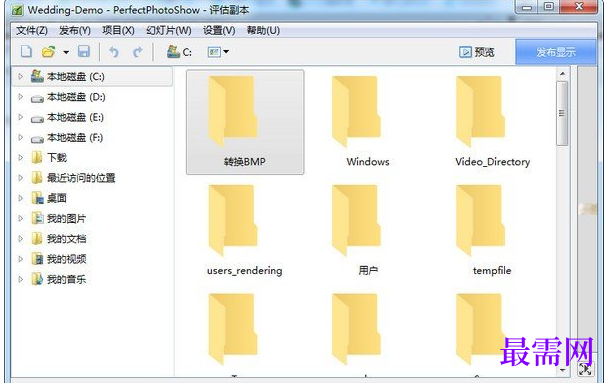Expand the 最近访问的位置 tree node

click(x=21, y=178)
